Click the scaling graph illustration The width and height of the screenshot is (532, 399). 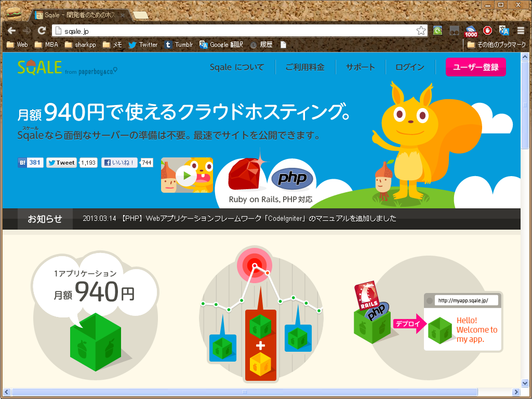(261, 315)
